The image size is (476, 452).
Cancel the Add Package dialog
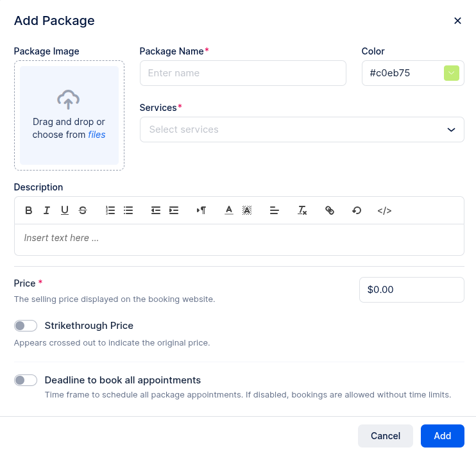click(386, 436)
